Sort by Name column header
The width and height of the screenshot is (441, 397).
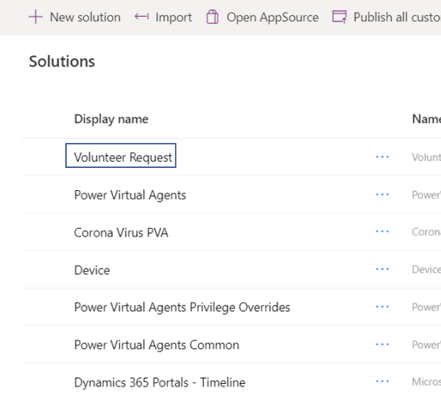point(426,119)
